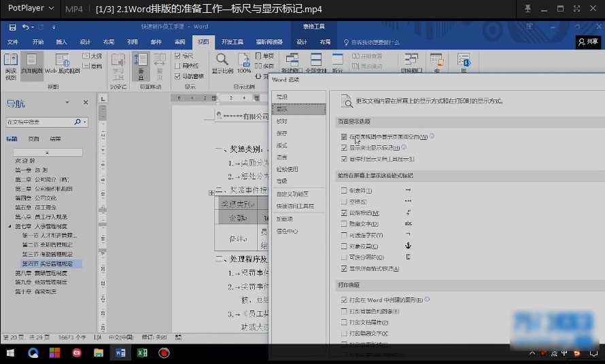This screenshot has width=605, height=364.
Task: Click the Share (共享) button
Action: pyautogui.click(x=588, y=41)
